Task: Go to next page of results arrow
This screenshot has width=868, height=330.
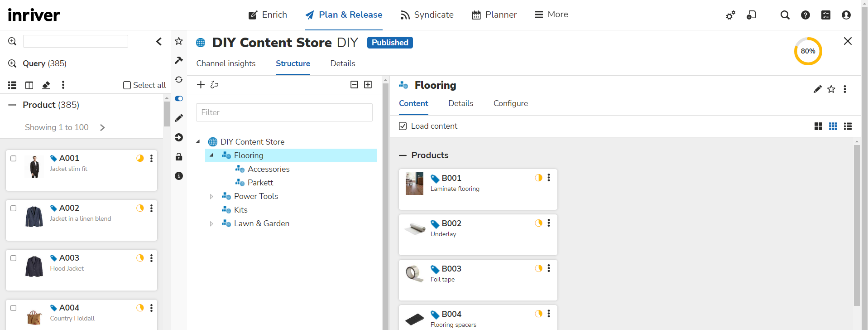Action: pos(102,128)
